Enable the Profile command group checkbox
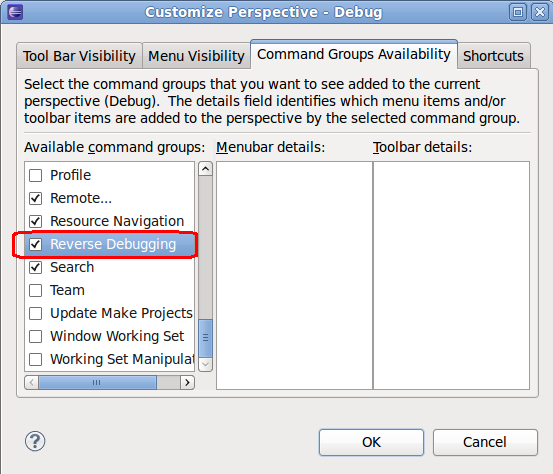This screenshot has height=474, width=553. point(36,175)
